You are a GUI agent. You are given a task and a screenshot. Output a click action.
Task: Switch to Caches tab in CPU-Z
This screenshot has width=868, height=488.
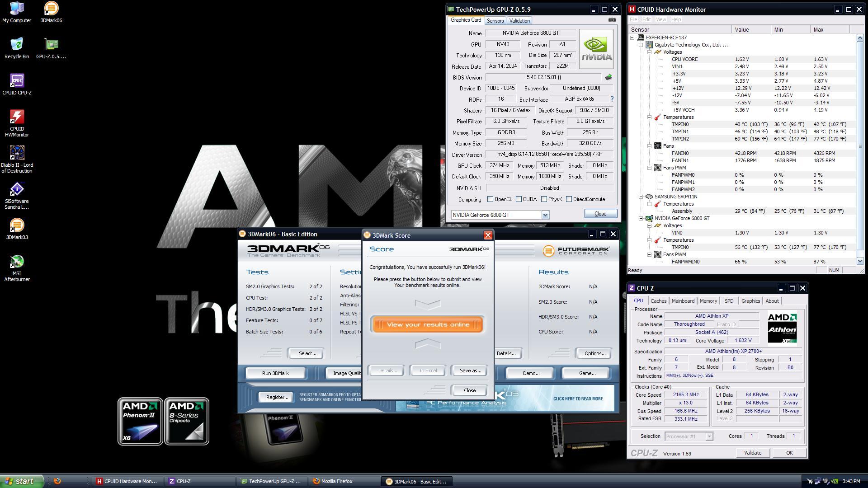(x=658, y=301)
